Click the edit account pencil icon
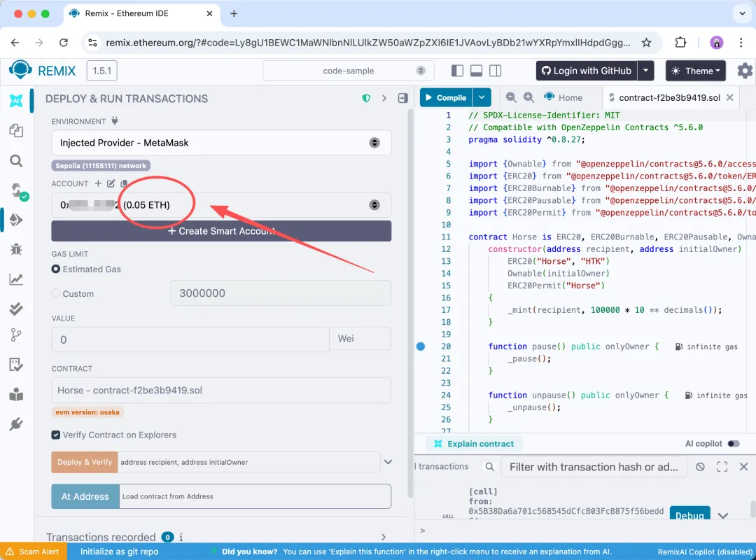Viewport: 756px width, 560px height. click(111, 183)
